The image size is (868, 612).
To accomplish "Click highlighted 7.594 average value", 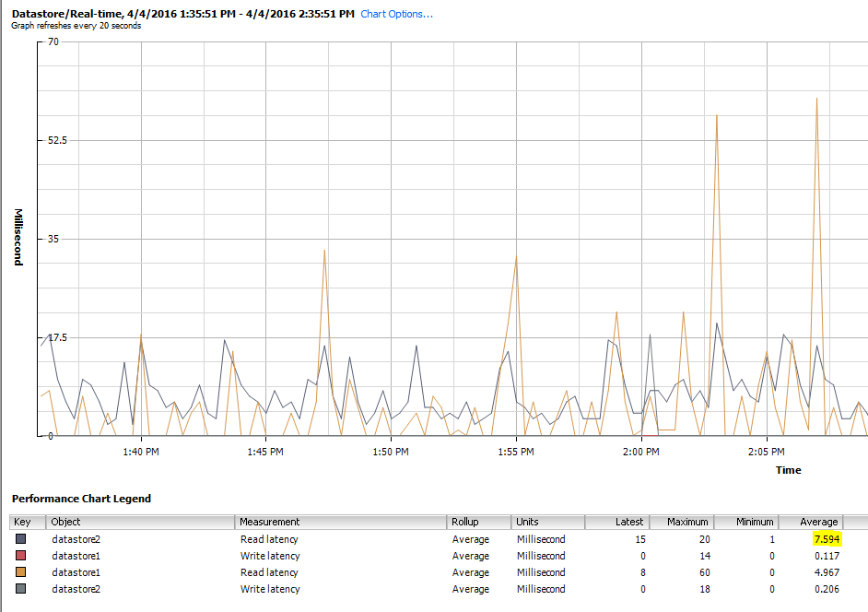I will [827, 539].
